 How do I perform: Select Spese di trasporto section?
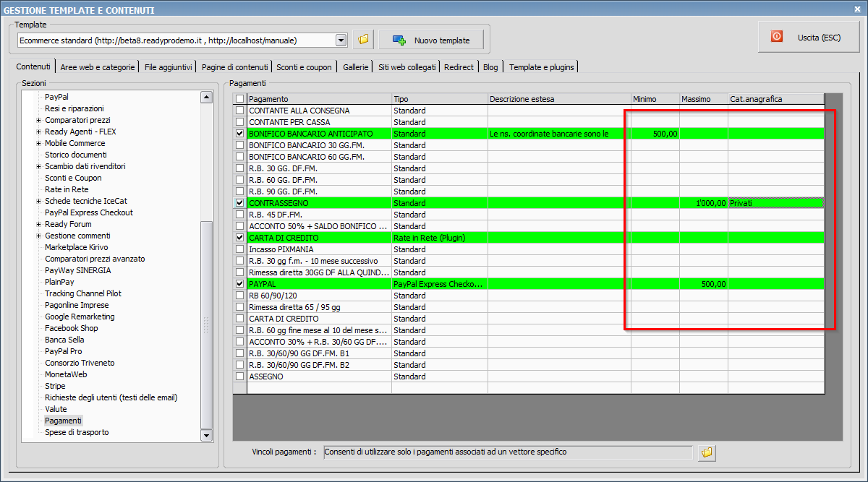(77, 432)
